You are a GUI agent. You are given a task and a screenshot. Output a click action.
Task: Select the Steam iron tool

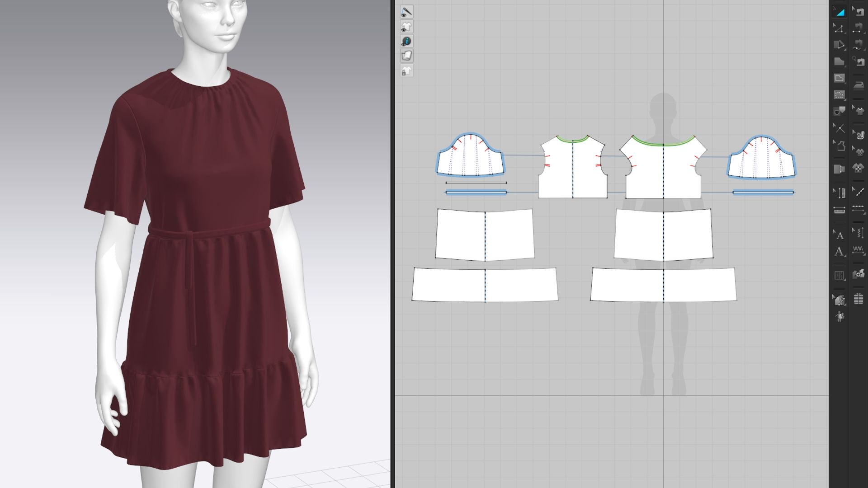click(858, 85)
